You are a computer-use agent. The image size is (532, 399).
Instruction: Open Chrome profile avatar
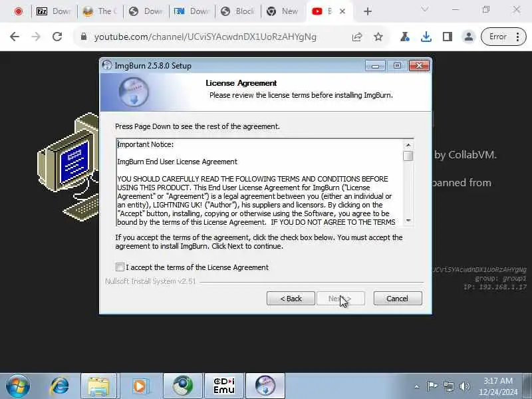pyautogui.click(x=469, y=37)
